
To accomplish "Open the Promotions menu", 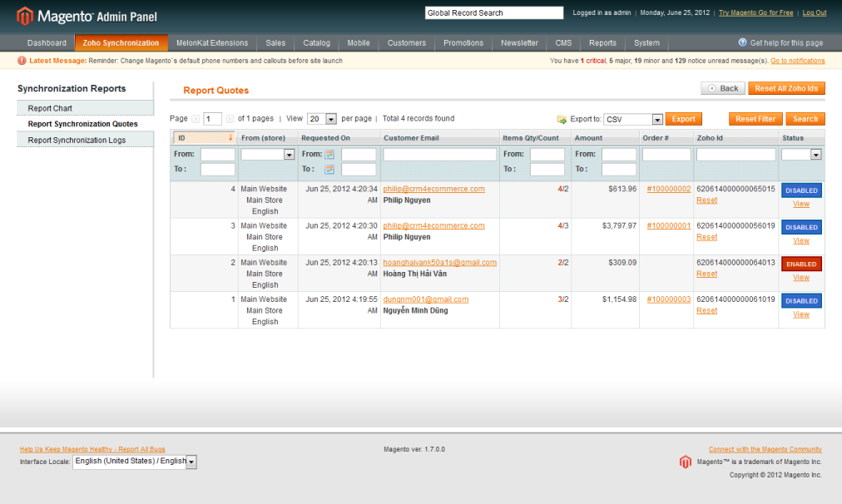I will 463,43.
